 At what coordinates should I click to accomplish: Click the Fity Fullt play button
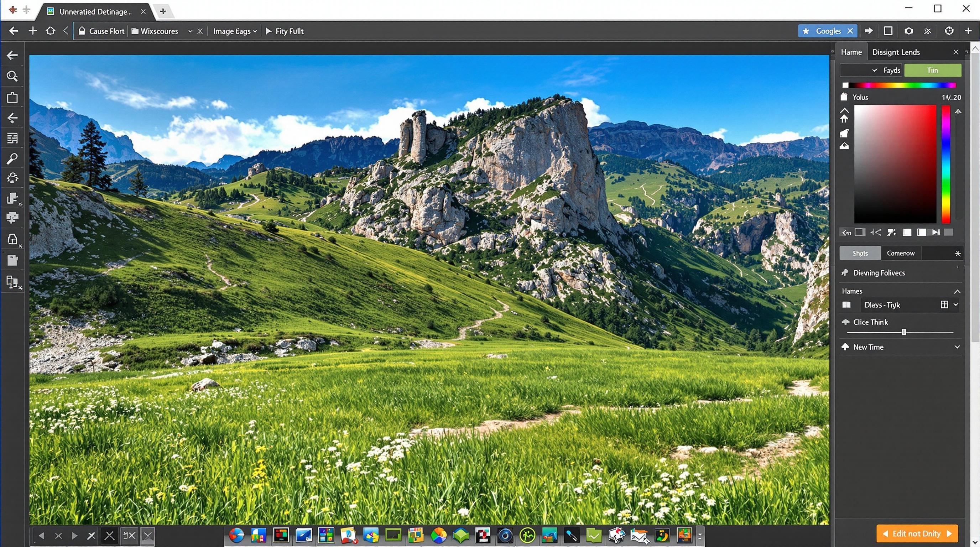pos(284,31)
